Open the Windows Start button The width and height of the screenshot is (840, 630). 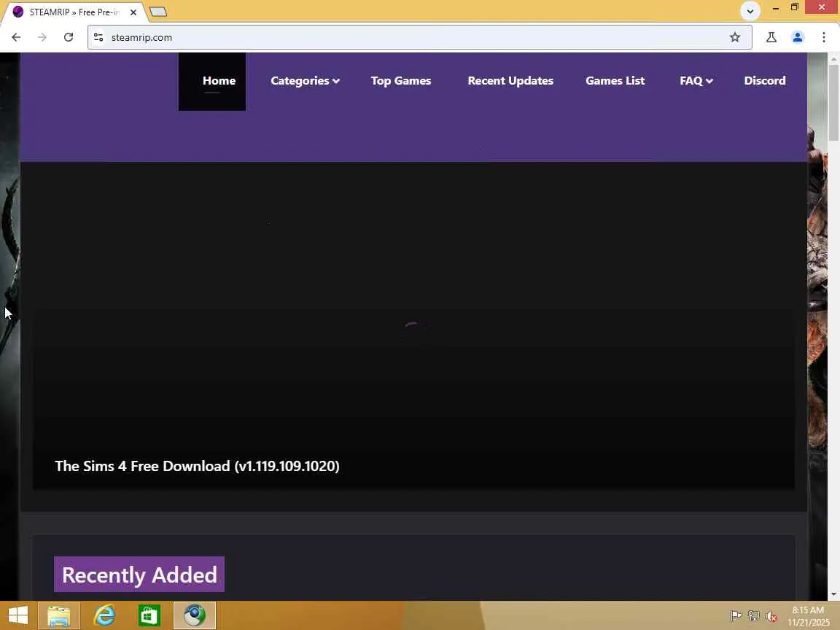17,615
